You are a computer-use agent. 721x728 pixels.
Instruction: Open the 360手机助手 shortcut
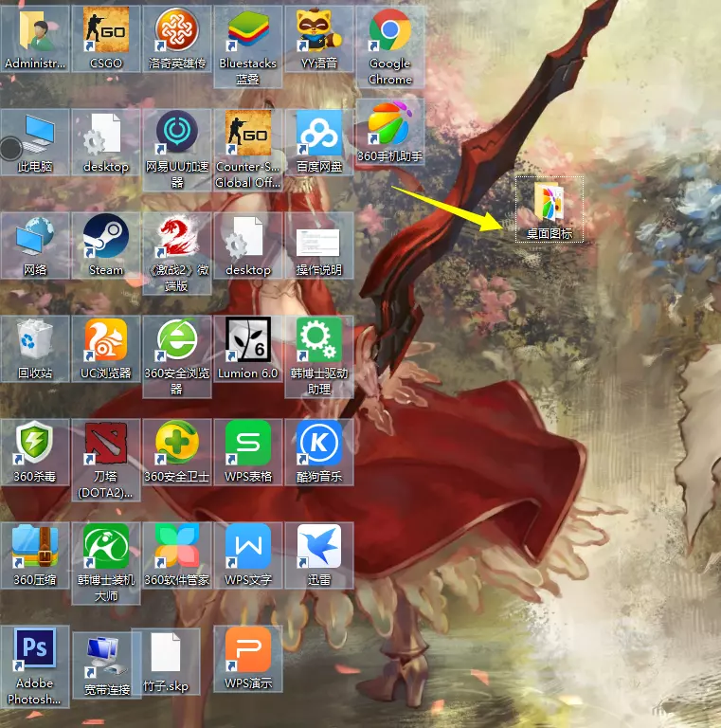[x=390, y=132]
